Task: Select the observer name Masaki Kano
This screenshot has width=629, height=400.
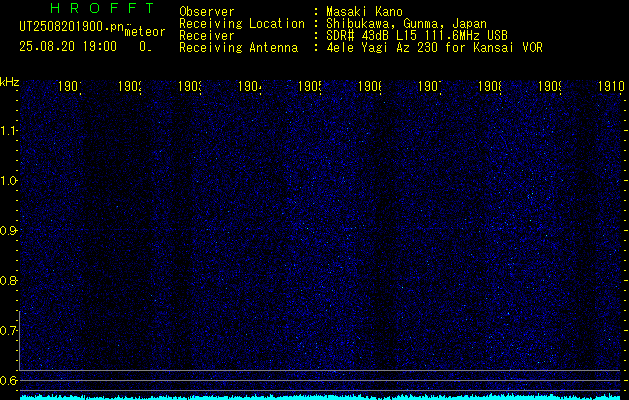Action: [x=364, y=11]
